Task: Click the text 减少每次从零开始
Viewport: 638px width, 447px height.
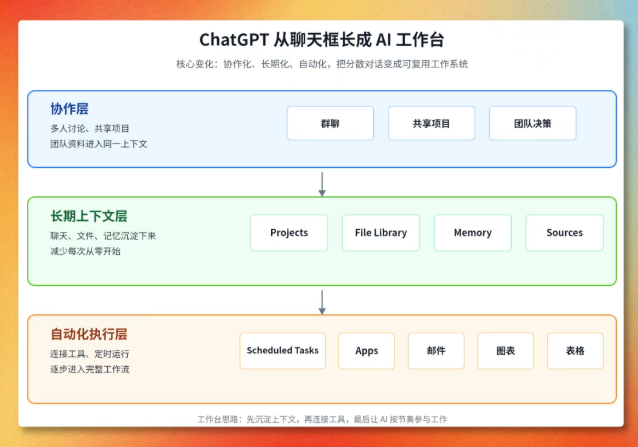Action: [85, 251]
